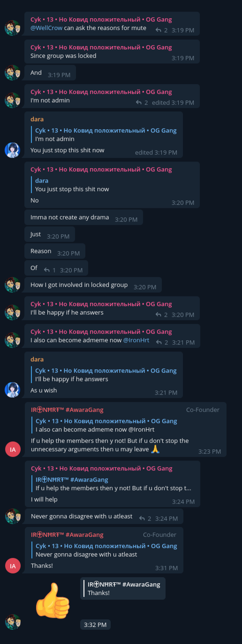This screenshot has height=644, width=242.
Task: Open dara's name on "You just stop this shit now"
Action: point(37,119)
